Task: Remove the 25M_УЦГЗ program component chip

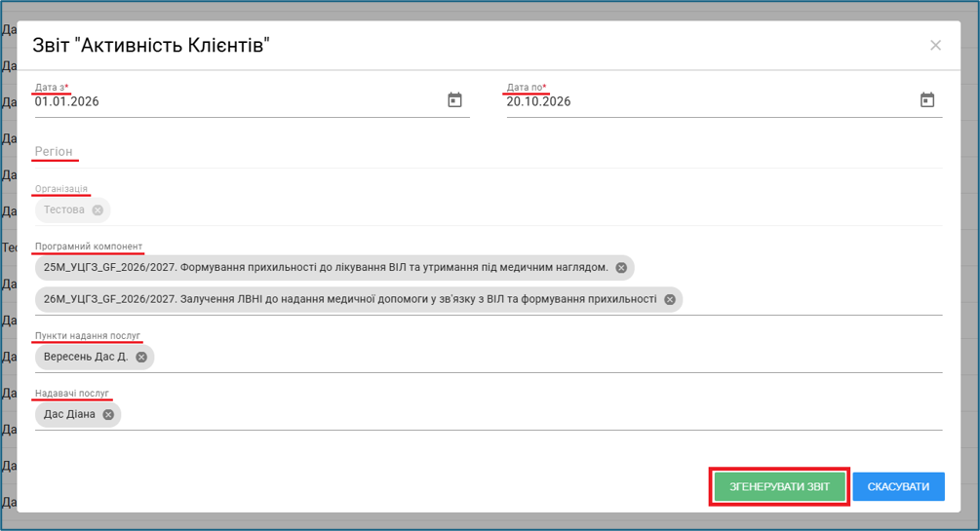Action: 621,268
